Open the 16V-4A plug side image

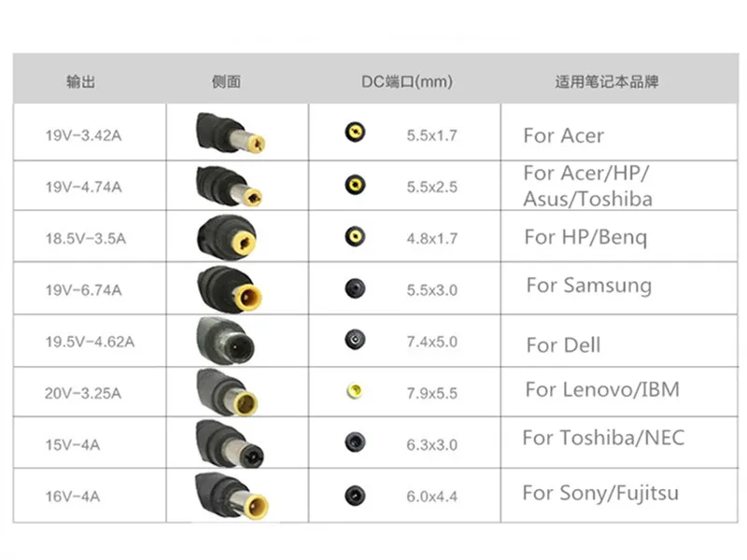[x=230, y=495]
